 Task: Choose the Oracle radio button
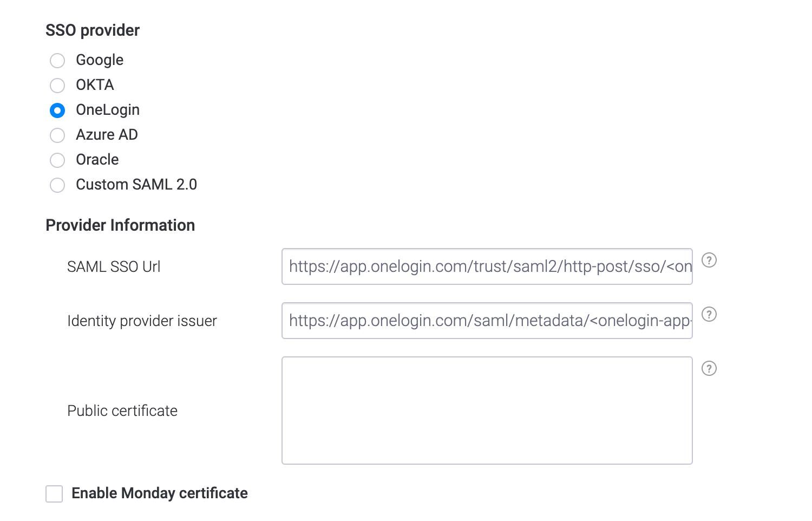tap(57, 160)
